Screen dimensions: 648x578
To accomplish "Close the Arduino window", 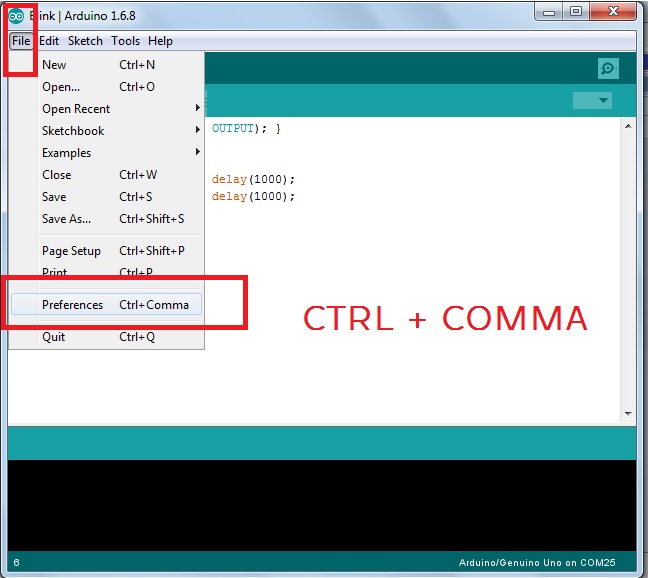I will 613,12.
